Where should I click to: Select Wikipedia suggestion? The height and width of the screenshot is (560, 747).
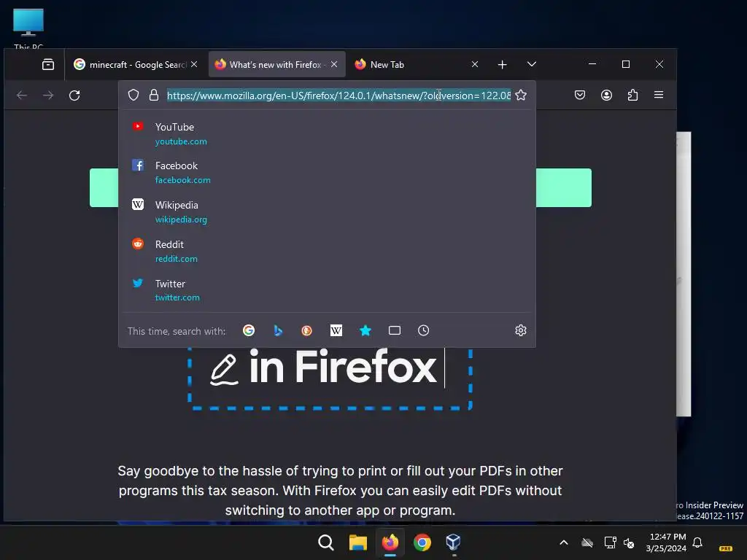pyautogui.click(x=327, y=212)
